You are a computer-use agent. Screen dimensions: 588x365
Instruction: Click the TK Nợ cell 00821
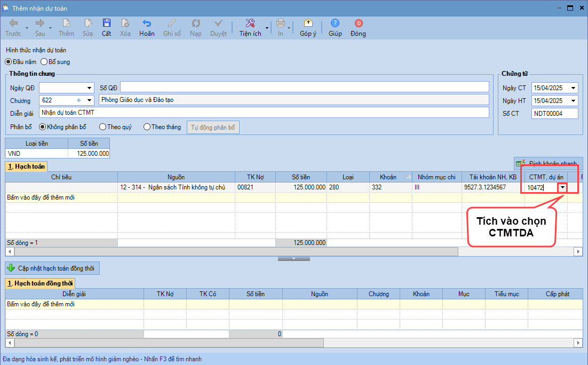(x=256, y=187)
